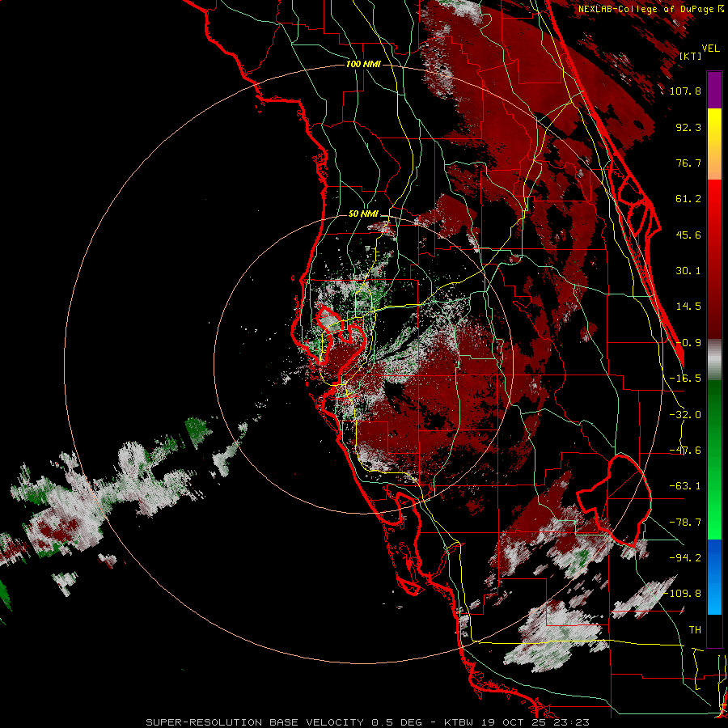728x728 pixels.
Task: Click the [KT] units label
Action: click(x=690, y=56)
